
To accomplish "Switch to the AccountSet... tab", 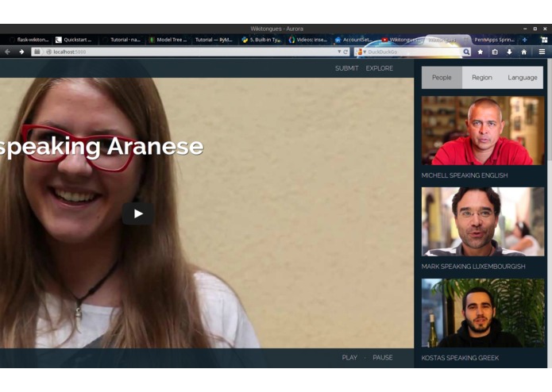I will tap(354, 40).
